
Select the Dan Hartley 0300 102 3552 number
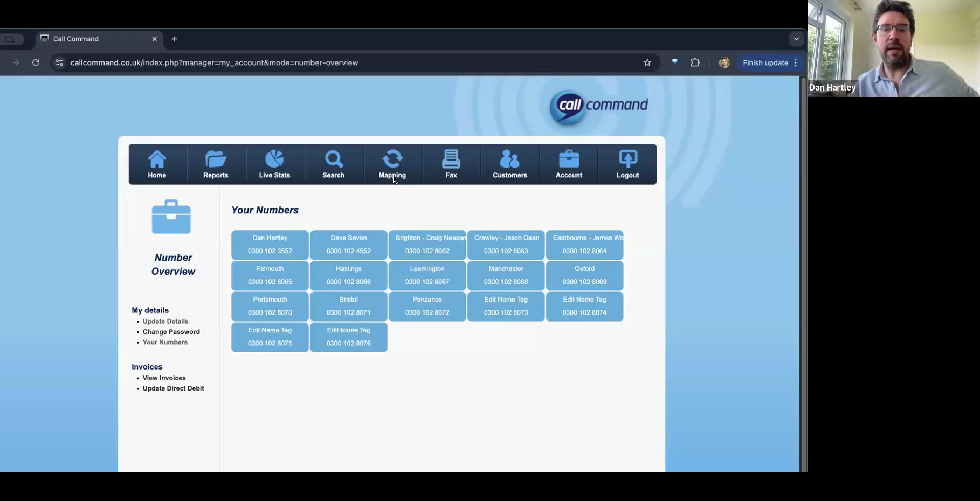click(270, 245)
